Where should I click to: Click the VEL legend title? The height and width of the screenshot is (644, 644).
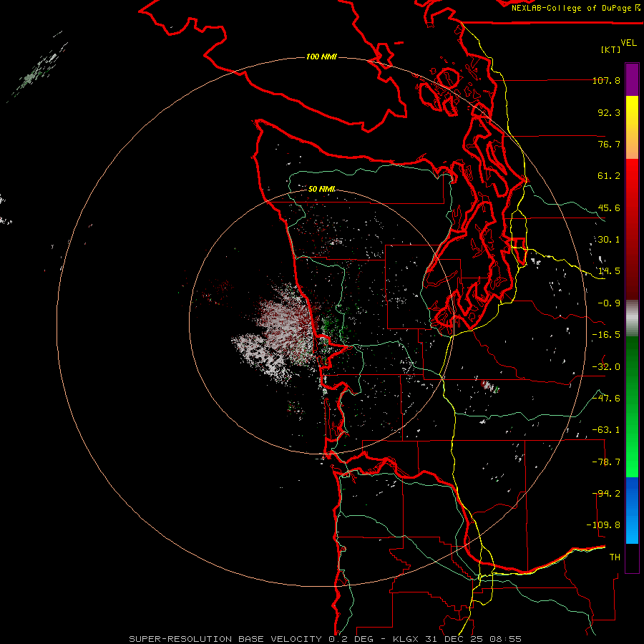click(x=628, y=43)
